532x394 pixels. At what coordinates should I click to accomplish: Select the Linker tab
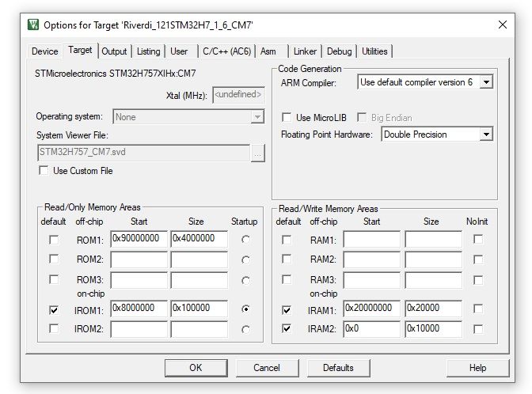click(x=305, y=51)
